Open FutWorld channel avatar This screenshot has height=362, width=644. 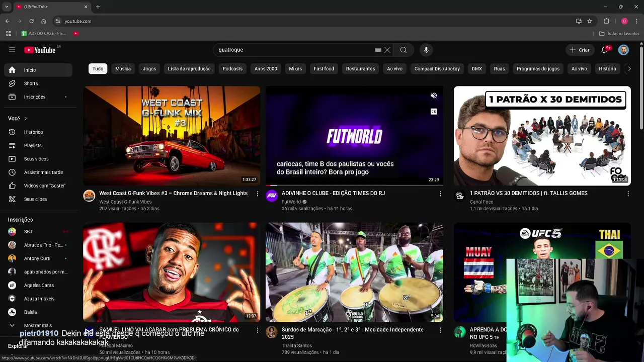[272, 196]
